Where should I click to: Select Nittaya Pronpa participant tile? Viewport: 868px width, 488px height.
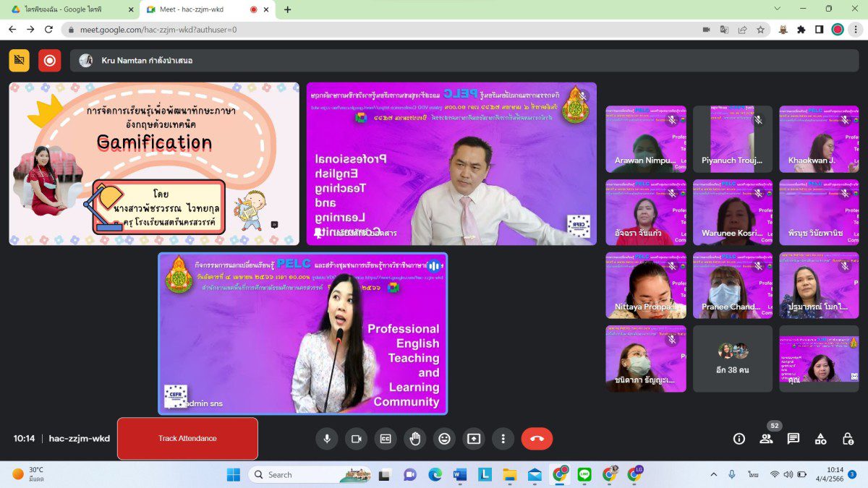coord(646,286)
